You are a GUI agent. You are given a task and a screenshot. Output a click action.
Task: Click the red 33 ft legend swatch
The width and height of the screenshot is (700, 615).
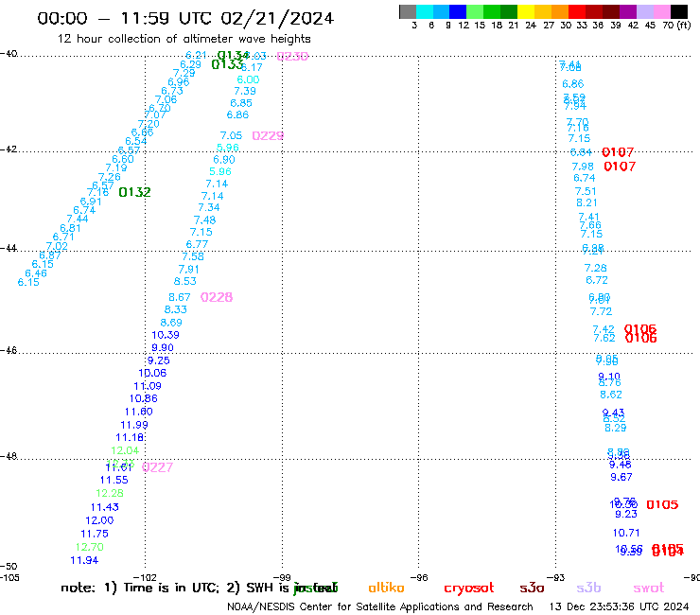coord(577,11)
